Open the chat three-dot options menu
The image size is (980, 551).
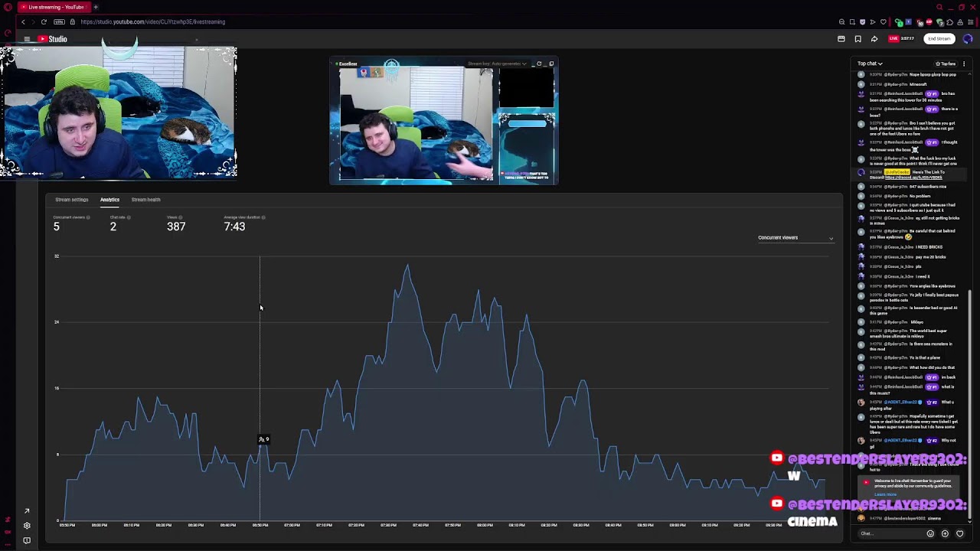click(x=964, y=64)
